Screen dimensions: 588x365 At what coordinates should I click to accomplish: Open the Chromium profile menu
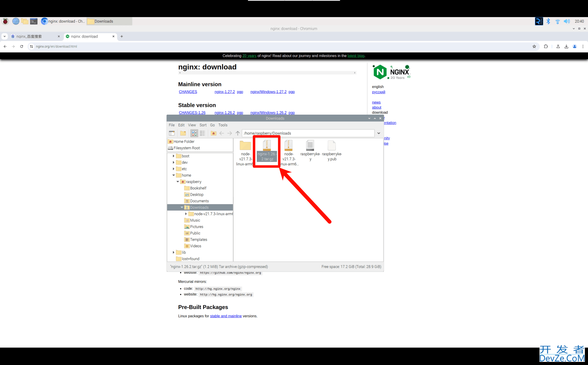(x=575, y=46)
